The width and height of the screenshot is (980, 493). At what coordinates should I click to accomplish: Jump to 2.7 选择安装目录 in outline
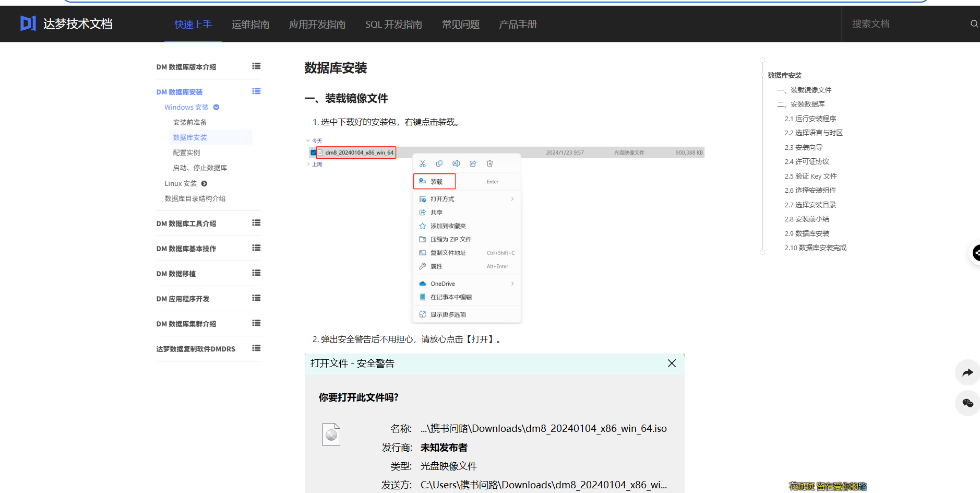pos(810,205)
